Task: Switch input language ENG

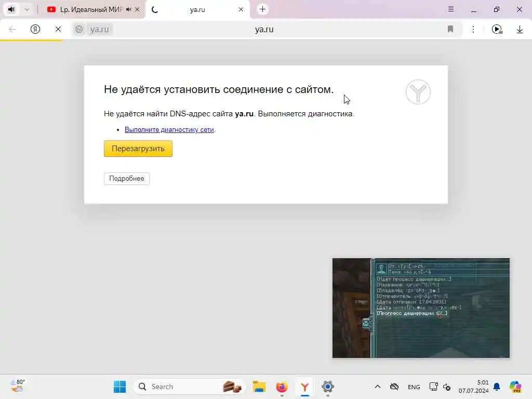Action: (x=414, y=387)
